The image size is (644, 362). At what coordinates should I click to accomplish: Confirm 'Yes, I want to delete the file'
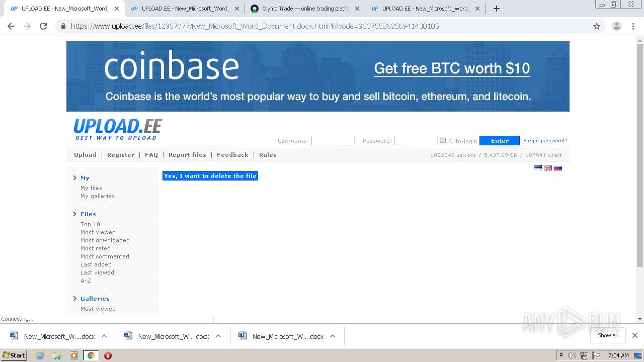(x=210, y=176)
